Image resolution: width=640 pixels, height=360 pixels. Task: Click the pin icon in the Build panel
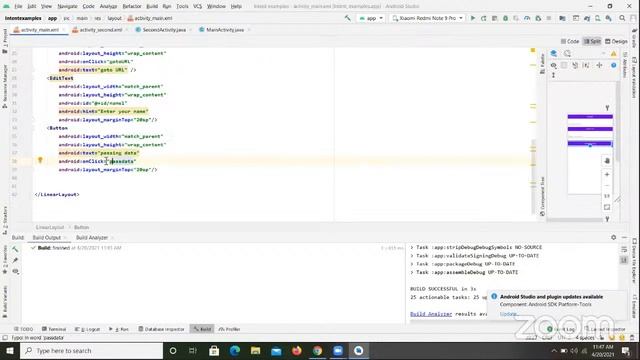[x=15, y=260]
